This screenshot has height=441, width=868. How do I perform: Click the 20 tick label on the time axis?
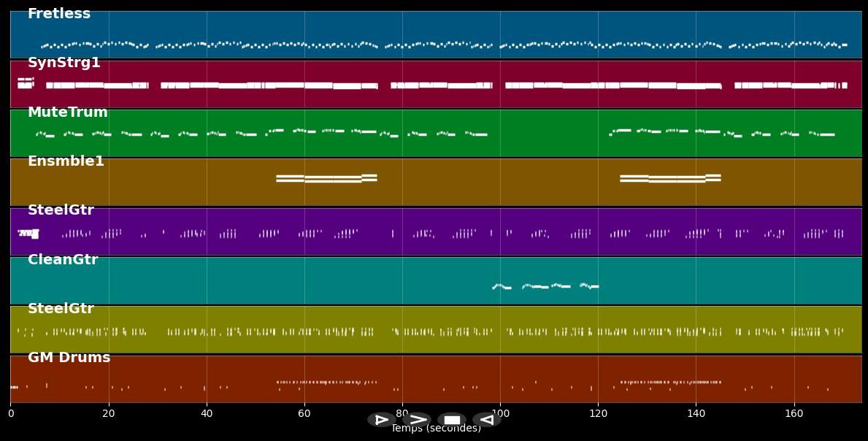pyautogui.click(x=109, y=413)
